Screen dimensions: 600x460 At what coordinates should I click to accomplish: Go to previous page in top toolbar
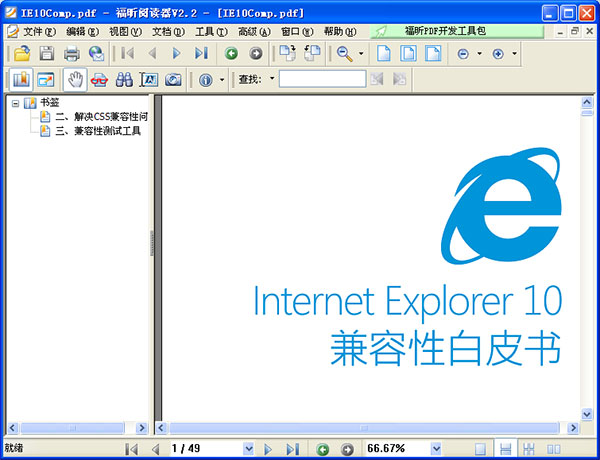click(152, 53)
